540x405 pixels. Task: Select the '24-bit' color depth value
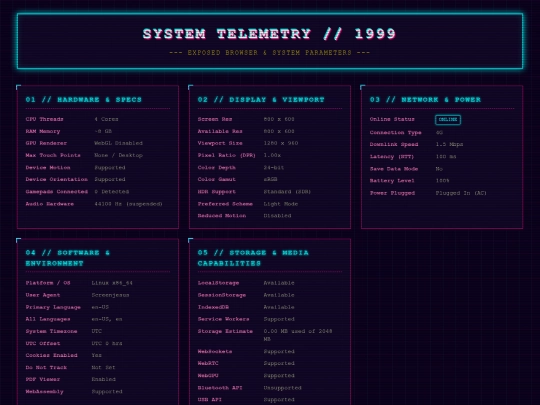tap(274, 168)
